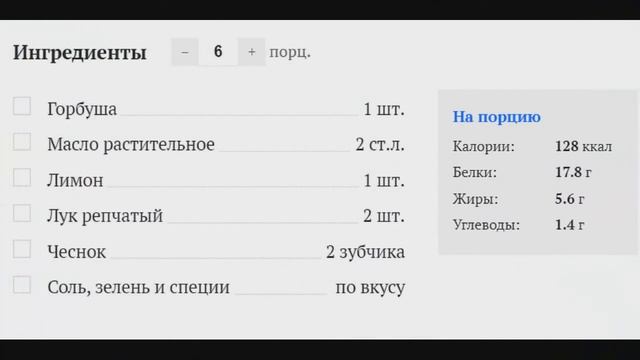Select the Чеснок ingredient name
Viewport: 640px width, 360px height.
pyautogui.click(x=77, y=252)
